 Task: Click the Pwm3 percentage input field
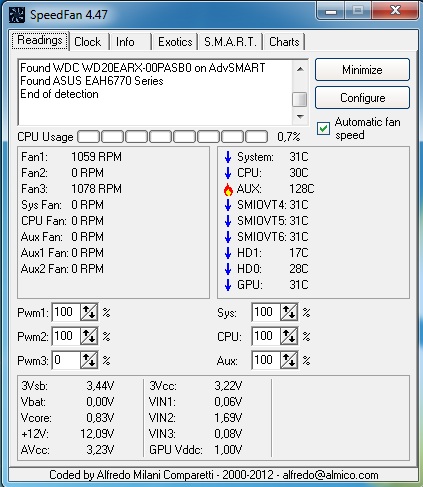[66, 360]
